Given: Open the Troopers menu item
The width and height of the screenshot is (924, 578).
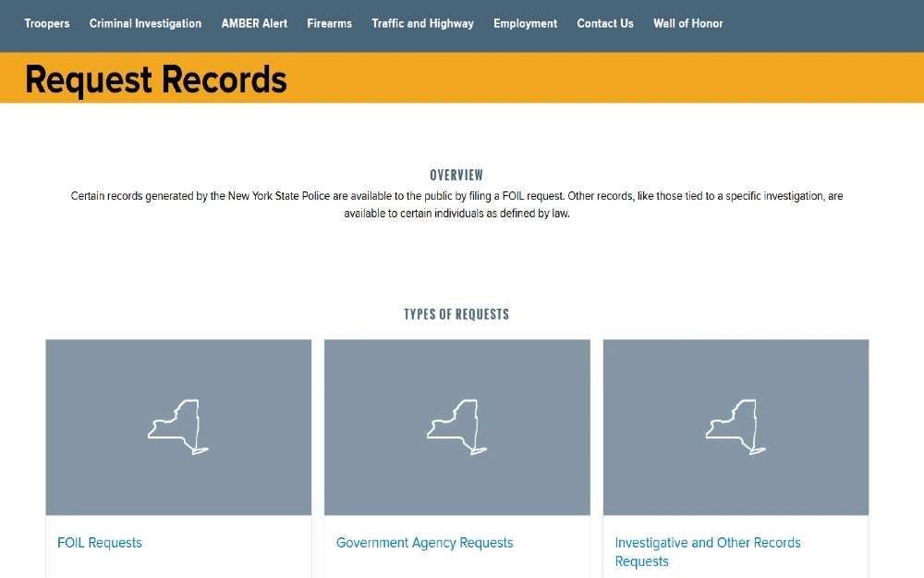Looking at the screenshot, I should [46, 24].
